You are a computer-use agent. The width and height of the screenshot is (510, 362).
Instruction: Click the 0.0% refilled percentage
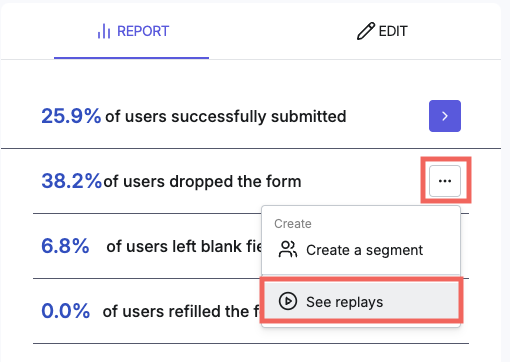66,311
